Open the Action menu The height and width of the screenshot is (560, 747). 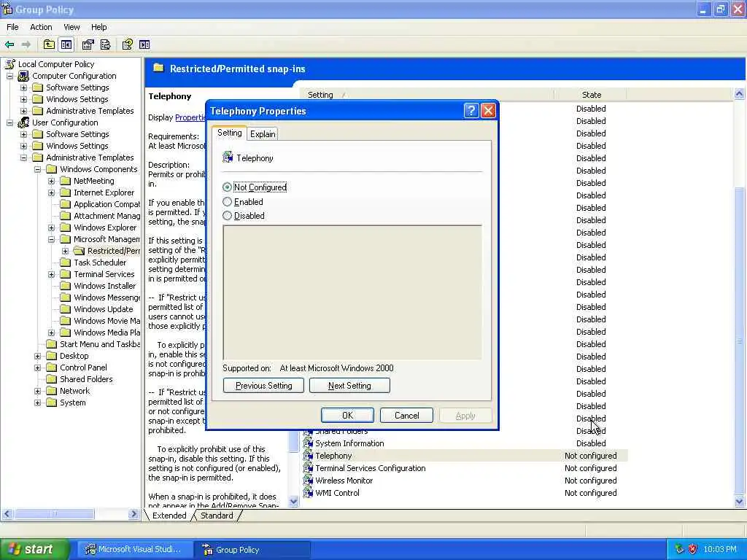pyautogui.click(x=41, y=27)
